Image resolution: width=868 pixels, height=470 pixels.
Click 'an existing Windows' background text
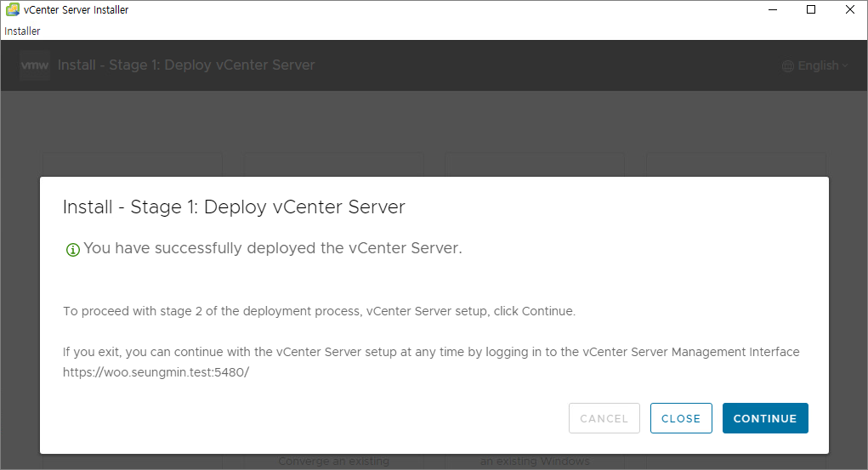535,461
